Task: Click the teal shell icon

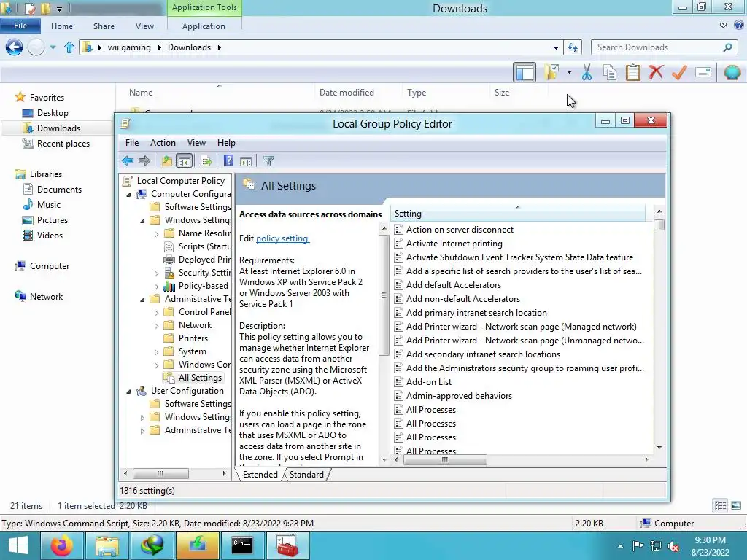Action: 732,72
